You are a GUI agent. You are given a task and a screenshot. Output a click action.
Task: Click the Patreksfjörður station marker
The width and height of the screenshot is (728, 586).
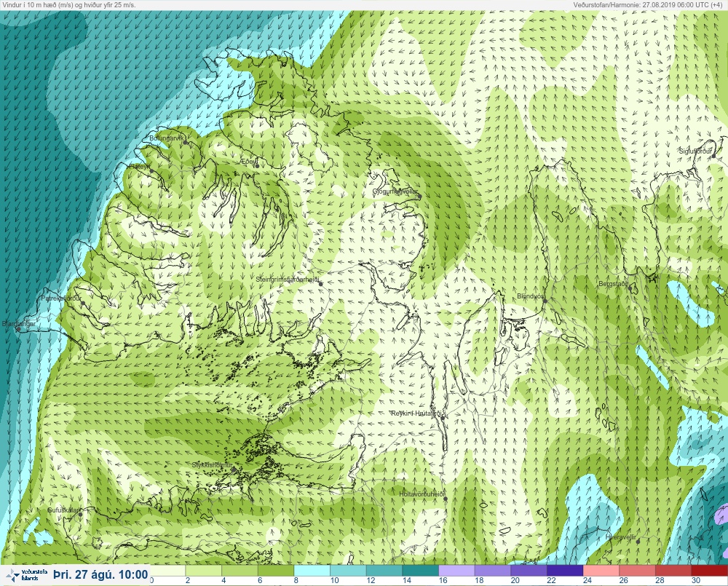tap(83, 303)
